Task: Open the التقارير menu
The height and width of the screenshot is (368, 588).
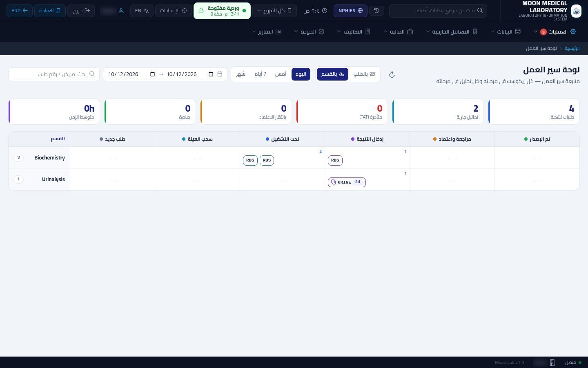Action: point(267,31)
